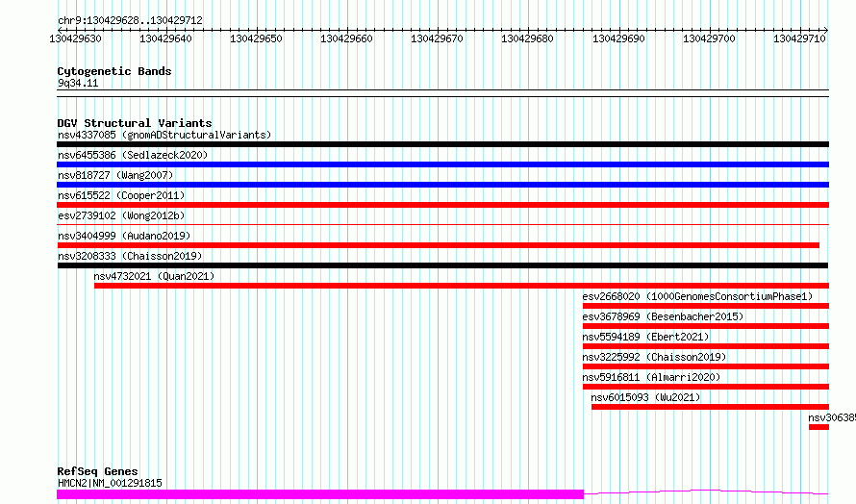Click ruler position 130429650

point(256,38)
